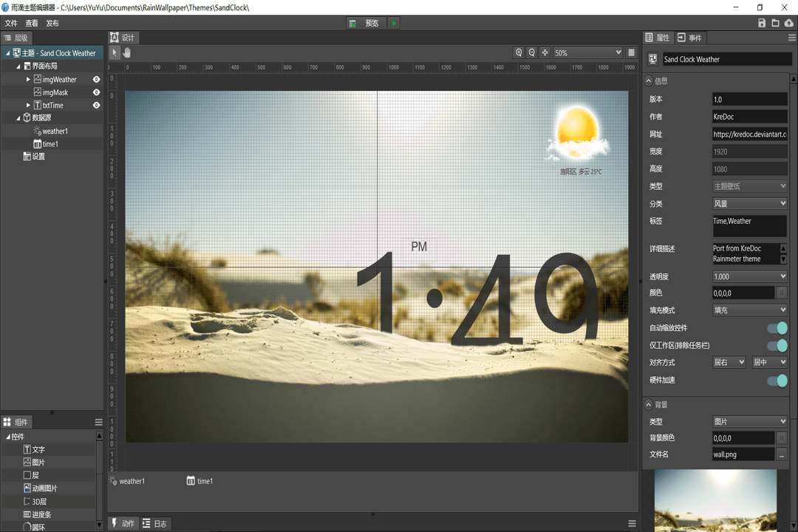Click the 颜色 color swatch box
The width and height of the screenshot is (798, 532).
click(x=782, y=293)
